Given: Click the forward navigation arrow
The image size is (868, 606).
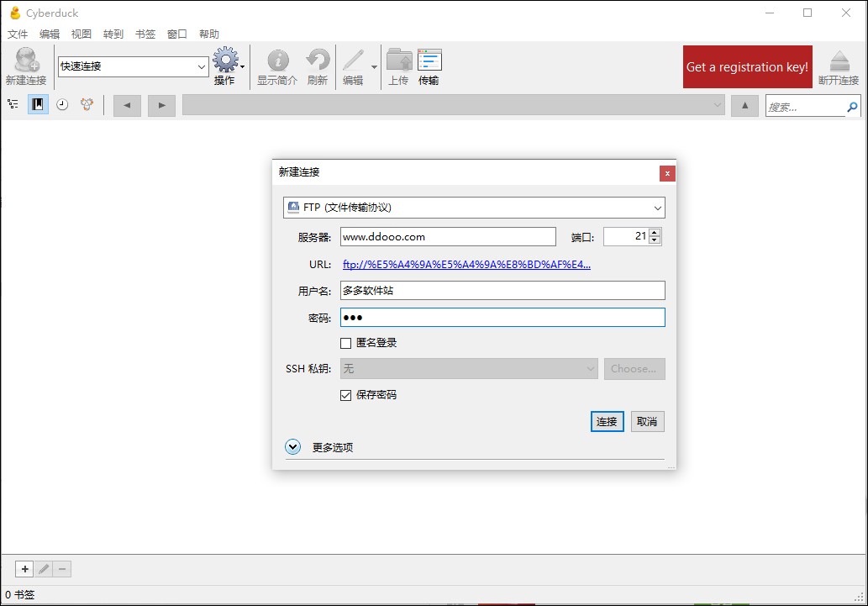Looking at the screenshot, I should coord(161,105).
